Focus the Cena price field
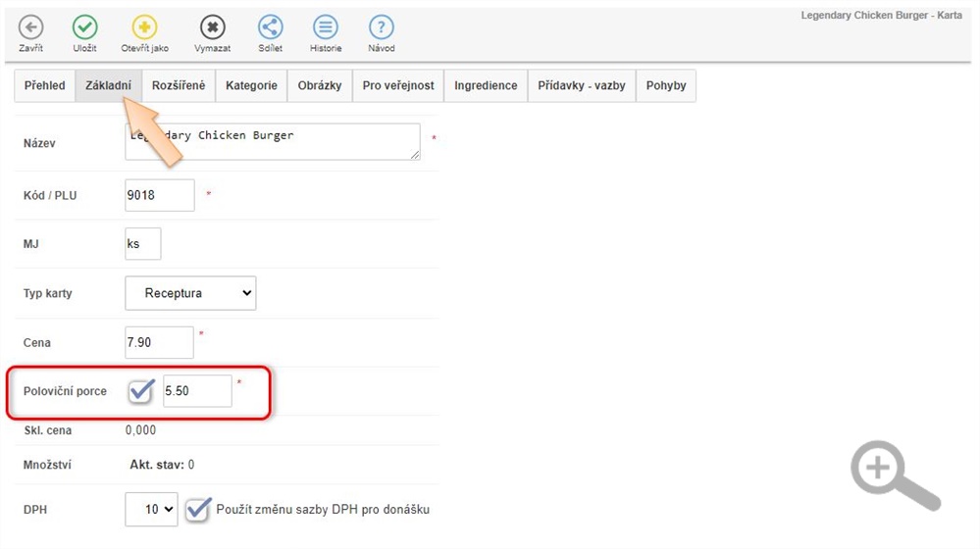The width and height of the screenshot is (980, 549). coord(160,342)
